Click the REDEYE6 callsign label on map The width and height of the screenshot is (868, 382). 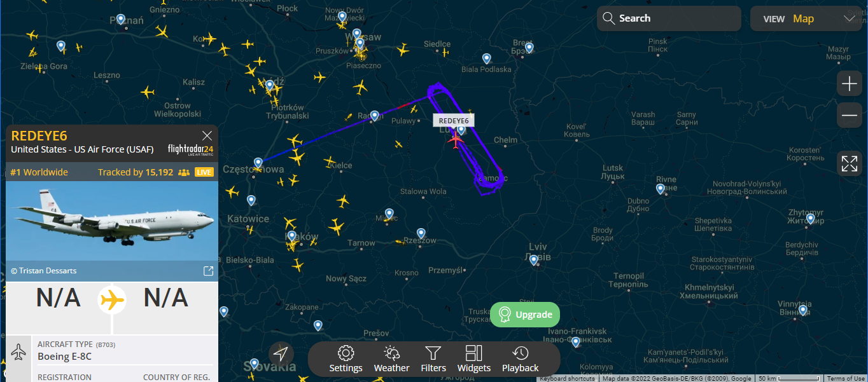[454, 121]
